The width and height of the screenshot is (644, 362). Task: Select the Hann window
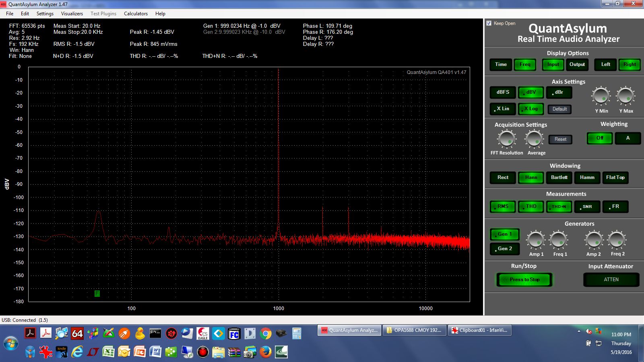[x=531, y=177]
